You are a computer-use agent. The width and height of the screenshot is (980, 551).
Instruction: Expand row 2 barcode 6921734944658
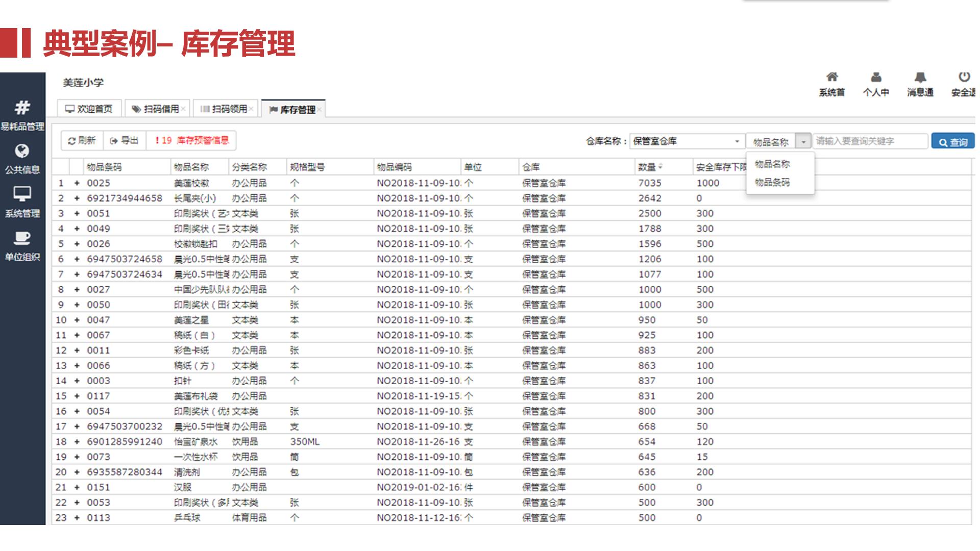click(77, 198)
